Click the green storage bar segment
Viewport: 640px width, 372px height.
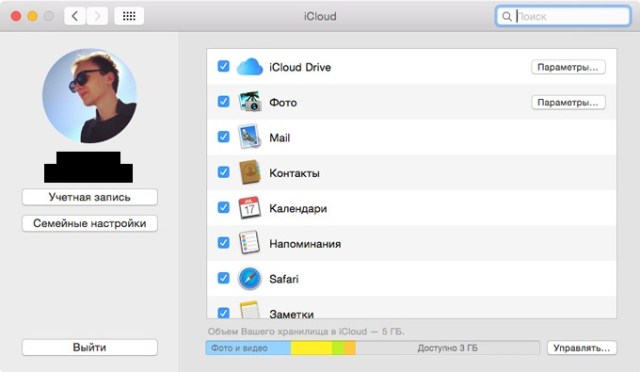(x=338, y=348)
